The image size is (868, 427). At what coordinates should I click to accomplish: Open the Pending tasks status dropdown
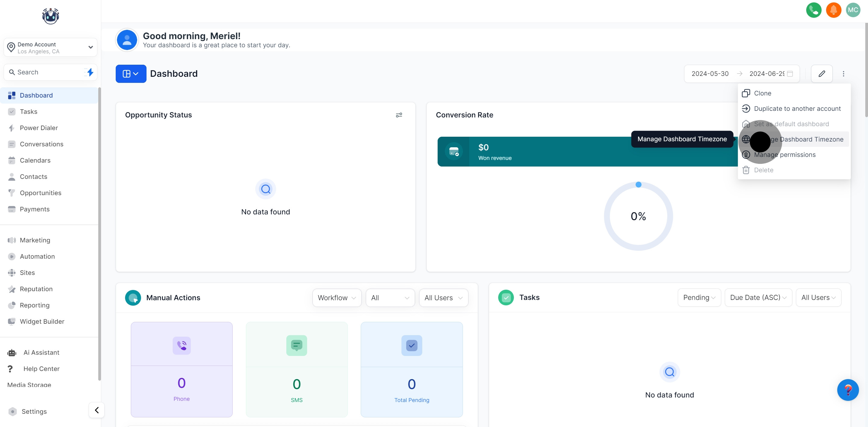point(699,297)
